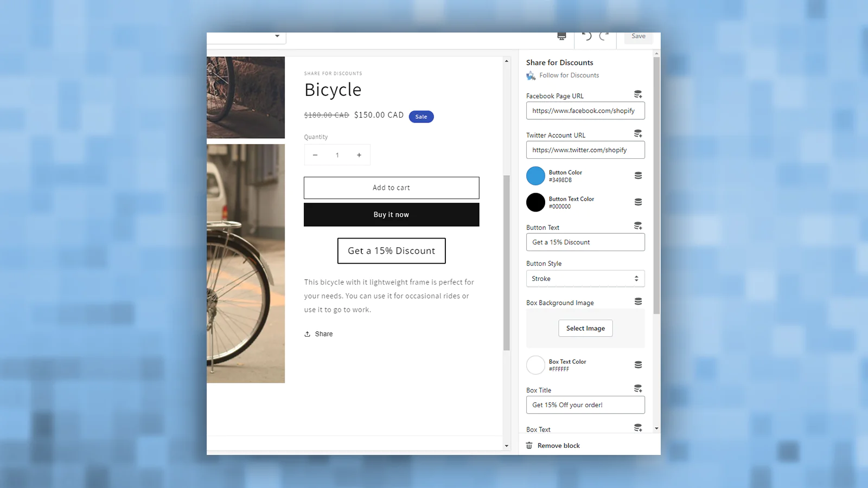Open the database icon next to Button Color
Screen dimensions: 868x488
point(639,176)
